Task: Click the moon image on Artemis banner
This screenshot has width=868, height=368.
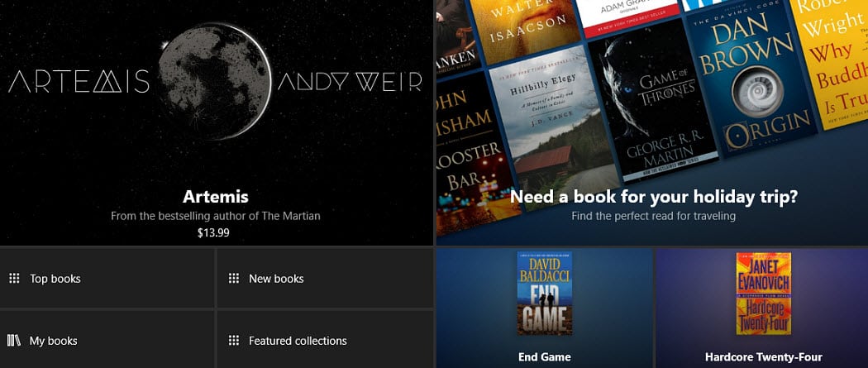Action: point(215,81)
